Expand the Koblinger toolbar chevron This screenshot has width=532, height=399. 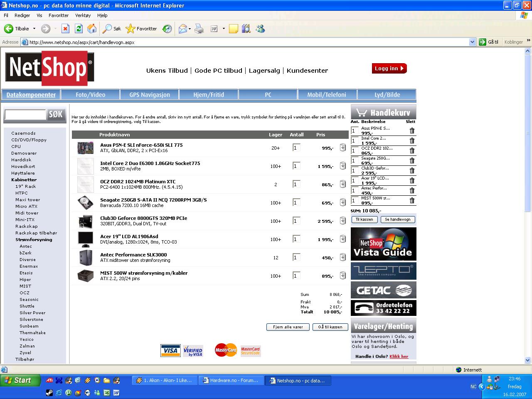528,41
